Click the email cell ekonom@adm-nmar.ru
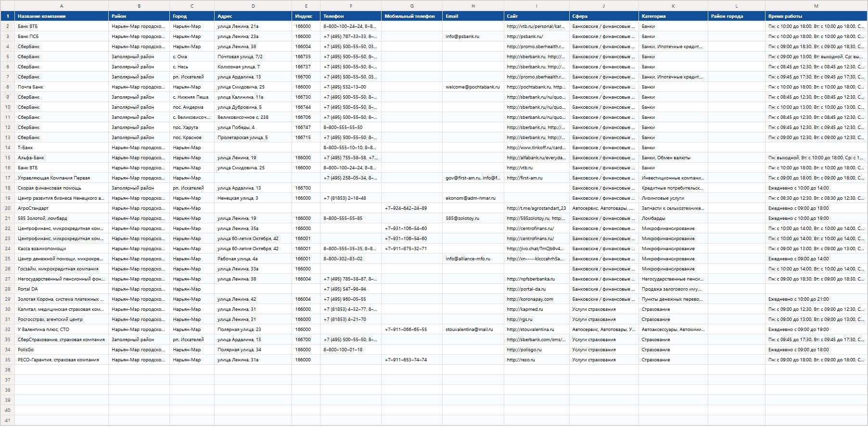Image resolution: width=868 pixels, height=434 pixels. tap(473, 198)
